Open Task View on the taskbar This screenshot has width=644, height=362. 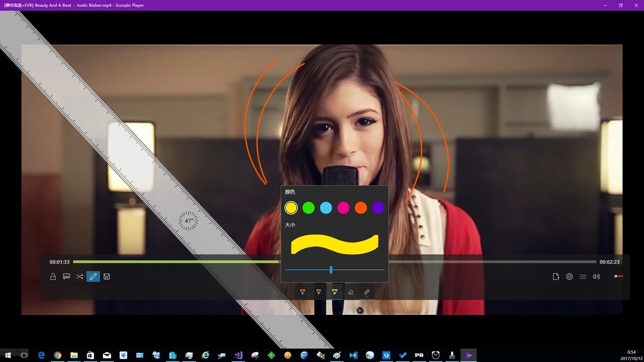coord(24,355)
